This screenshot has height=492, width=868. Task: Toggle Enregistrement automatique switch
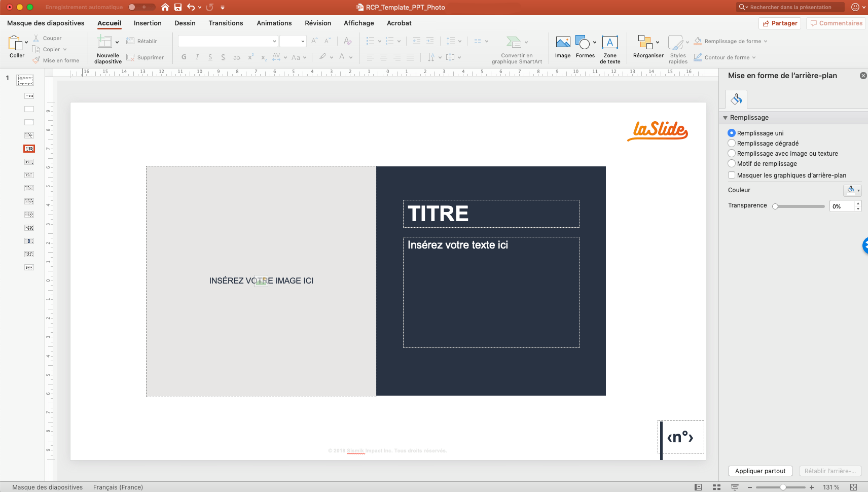click(x=141, y=7)
